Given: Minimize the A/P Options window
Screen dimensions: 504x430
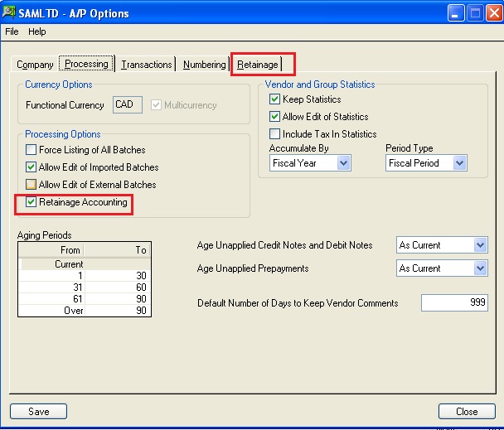Looking at the screenshot, I should point(456,13).
